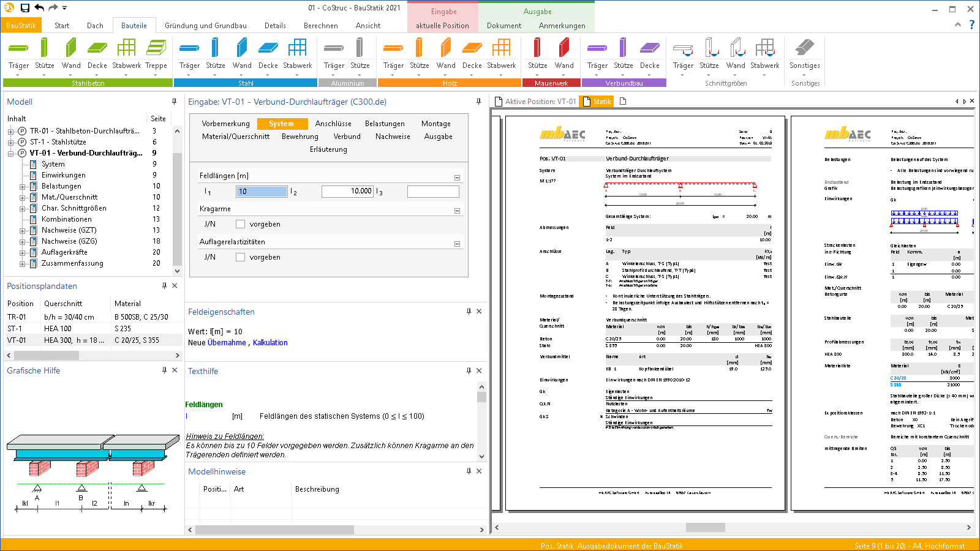The width and height of the screenshot is (980, 551).
Task: Open Sonstiges tool icon
Action: [804, 48]
